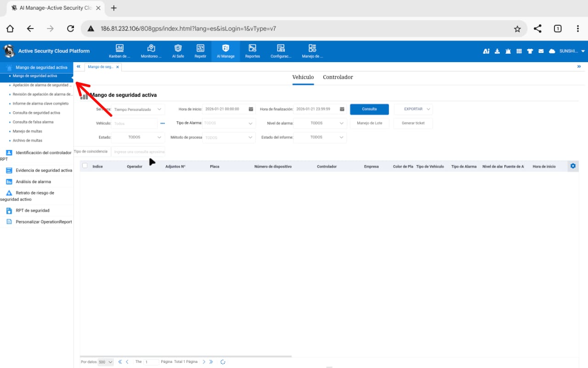Select Consulta de falsa alarma in sidebar
The image size is (588, 368).
pyautogui.click(x=33, y=122)
